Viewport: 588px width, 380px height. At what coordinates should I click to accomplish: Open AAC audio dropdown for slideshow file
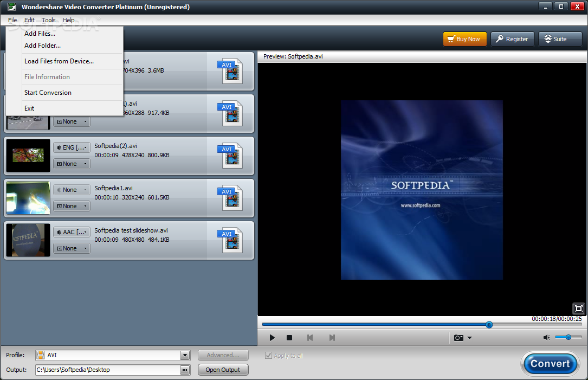pyautogui.click(x=72, y=233)
